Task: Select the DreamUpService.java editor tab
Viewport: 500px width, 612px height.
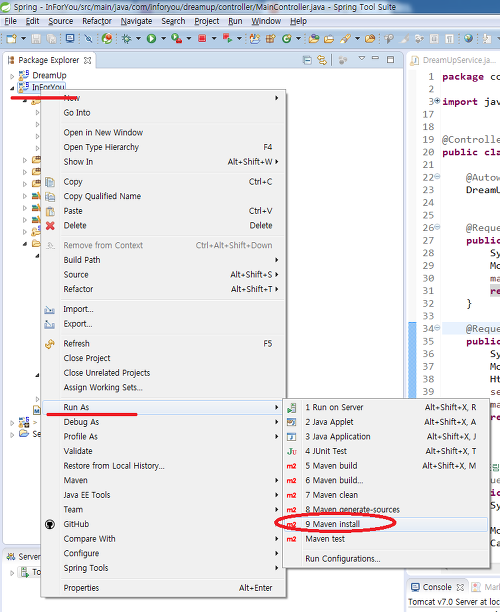Action: click(x=454, y=60)
